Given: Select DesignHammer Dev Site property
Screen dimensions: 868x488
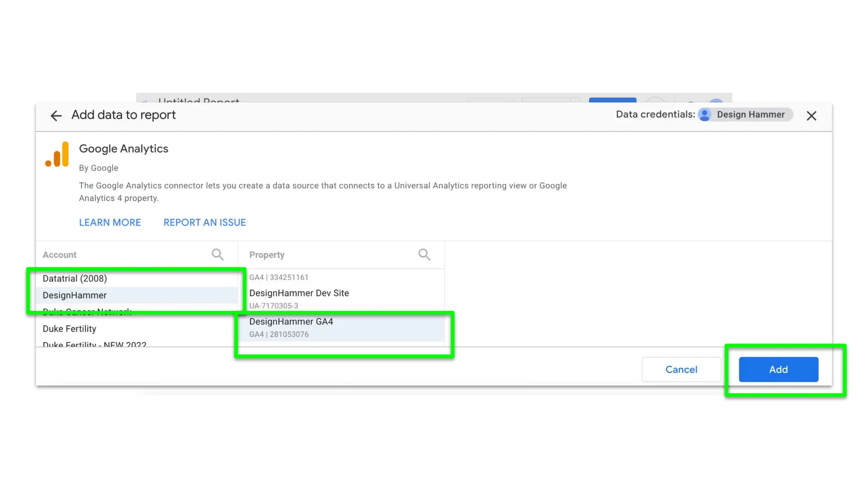Looking at the screenshot, I should pos(299,293).
